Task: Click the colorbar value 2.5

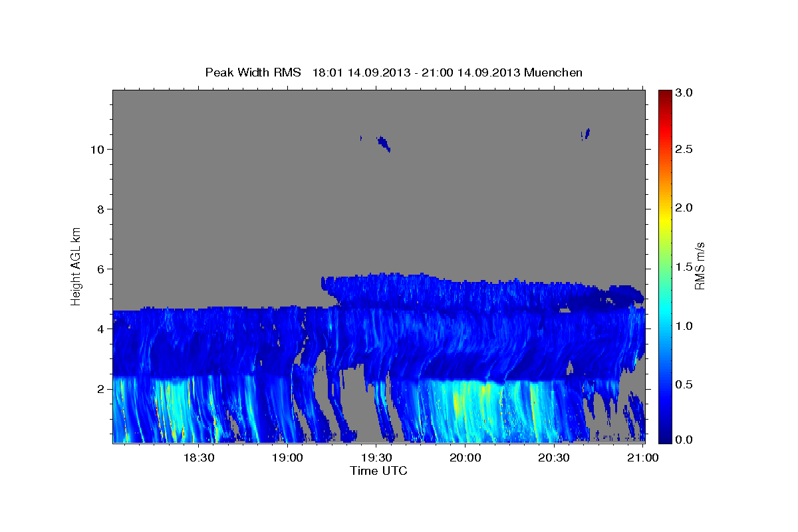Action: [x=685, y=150]
